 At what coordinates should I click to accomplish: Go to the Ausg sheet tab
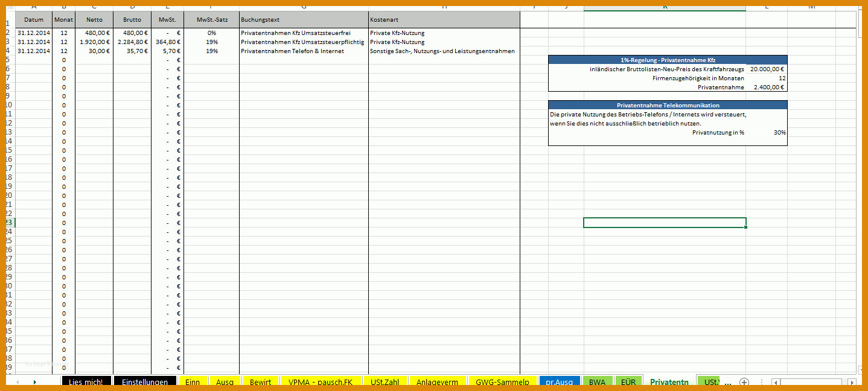pyautogui.click(x=225, y=382)
